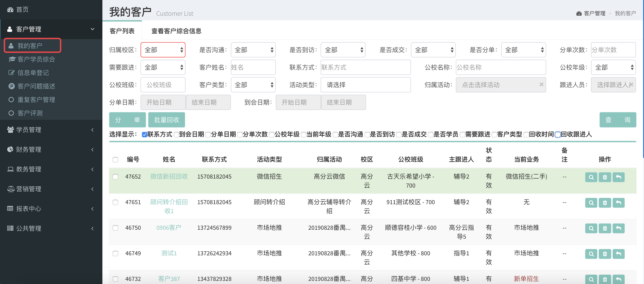Screen dimensions: 644x284
Task: Click return arrow icon for customer 47652
Action: 618,177
